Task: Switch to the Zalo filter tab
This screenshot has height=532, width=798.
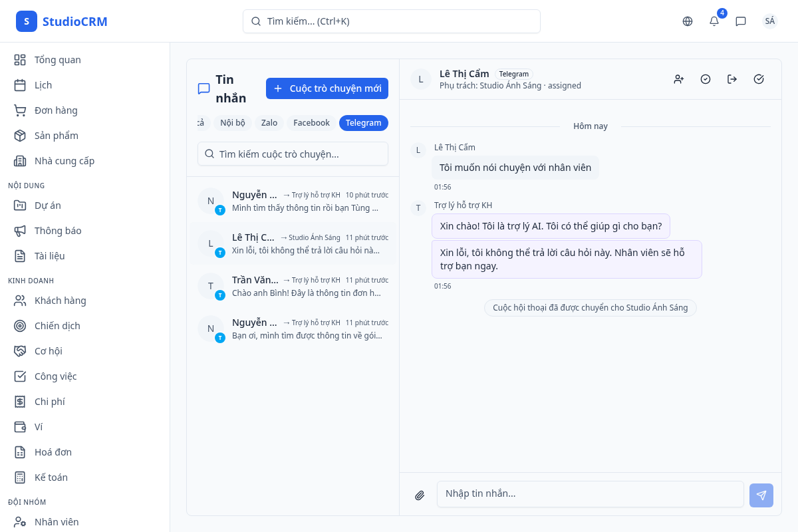Action: (x=269, y=123)
